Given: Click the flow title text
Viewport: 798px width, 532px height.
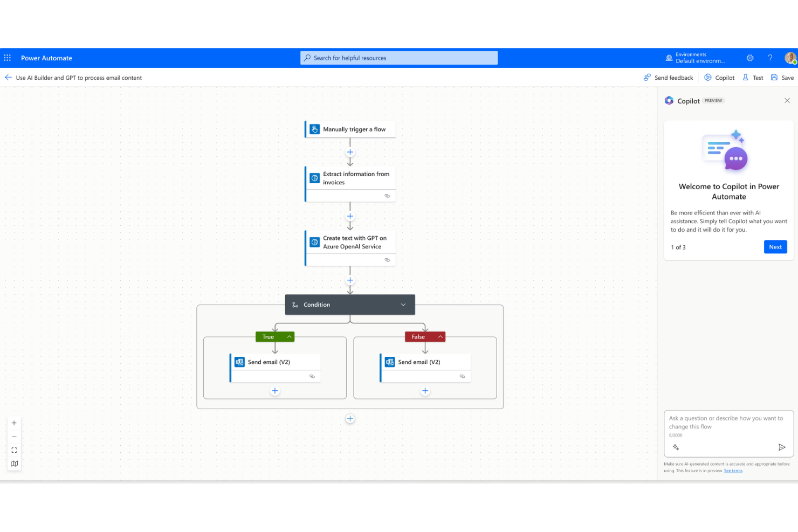Looking at the screenshot, I should click(x=79, y=78).
